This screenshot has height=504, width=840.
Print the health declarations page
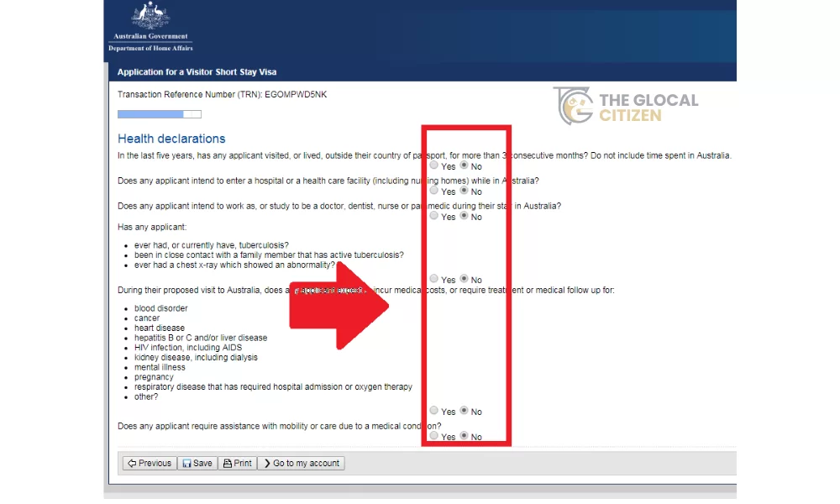pos(238,463)
